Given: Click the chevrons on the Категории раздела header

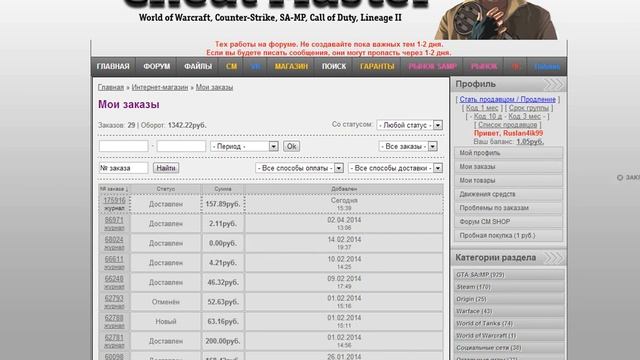Looking at the screenshot, I should click(x=553, y=258).
